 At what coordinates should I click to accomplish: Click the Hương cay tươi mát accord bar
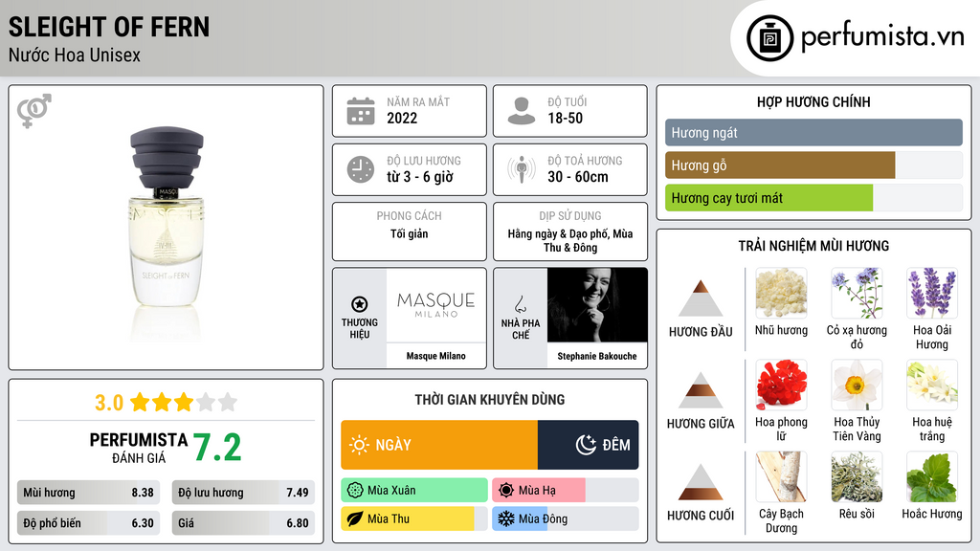(x=813, y=197)
